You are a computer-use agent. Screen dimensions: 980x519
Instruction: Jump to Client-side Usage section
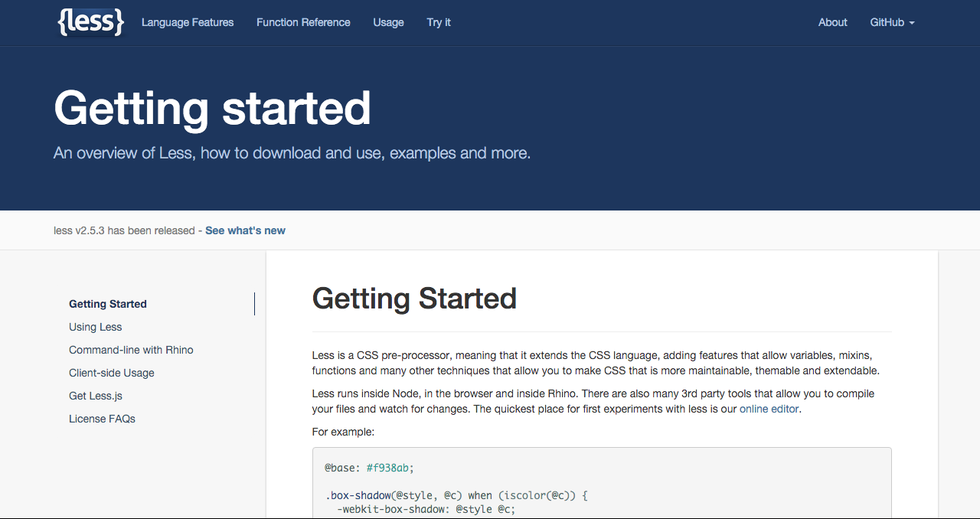tap(112, 373)
